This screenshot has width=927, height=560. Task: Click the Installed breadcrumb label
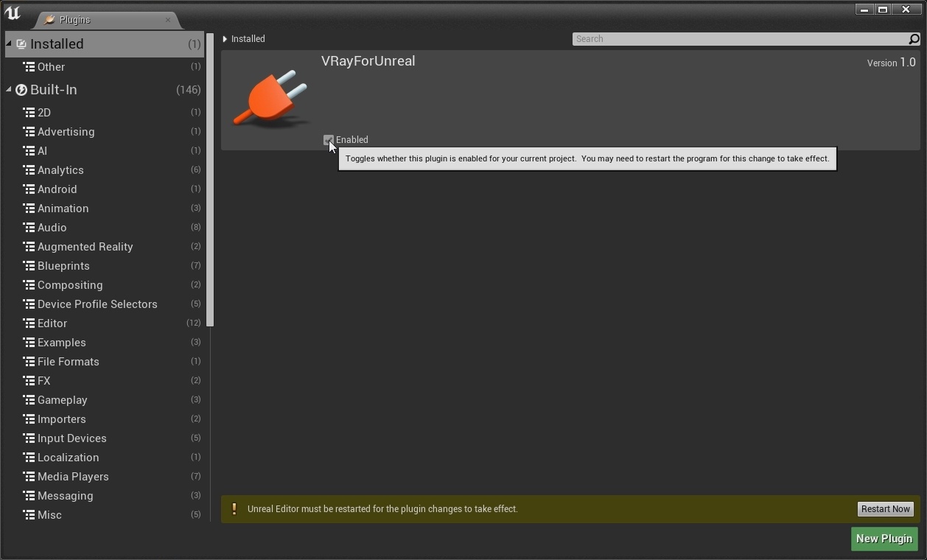[248, 39]
